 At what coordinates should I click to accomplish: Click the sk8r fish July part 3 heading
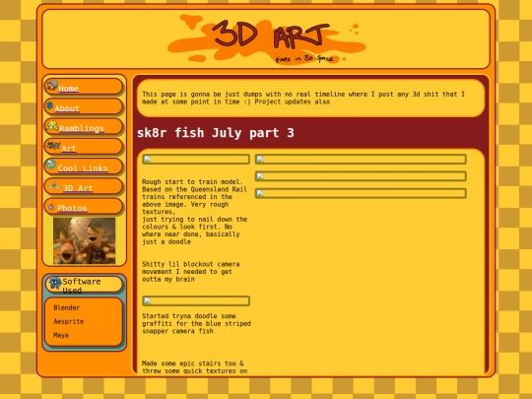click(216, 133)
